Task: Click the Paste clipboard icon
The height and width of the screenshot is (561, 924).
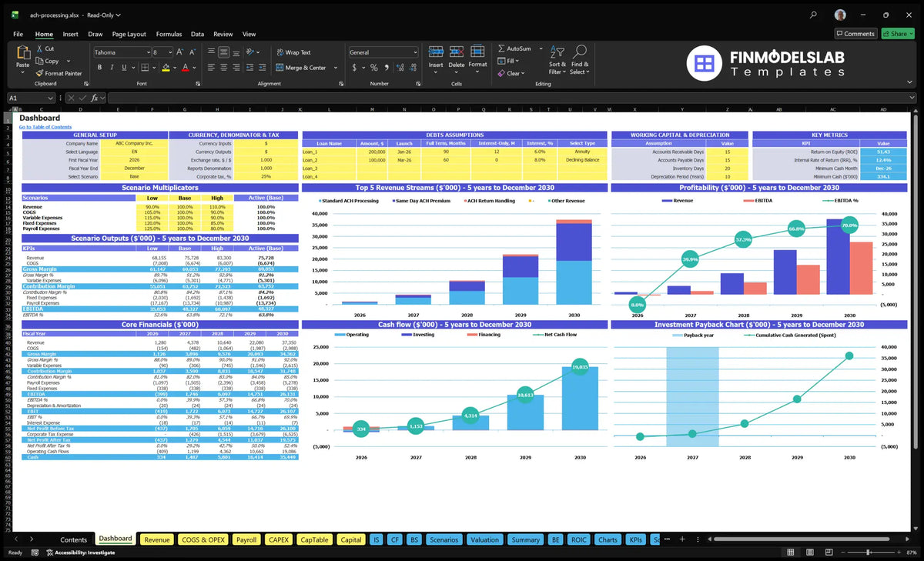Action: 22,52
